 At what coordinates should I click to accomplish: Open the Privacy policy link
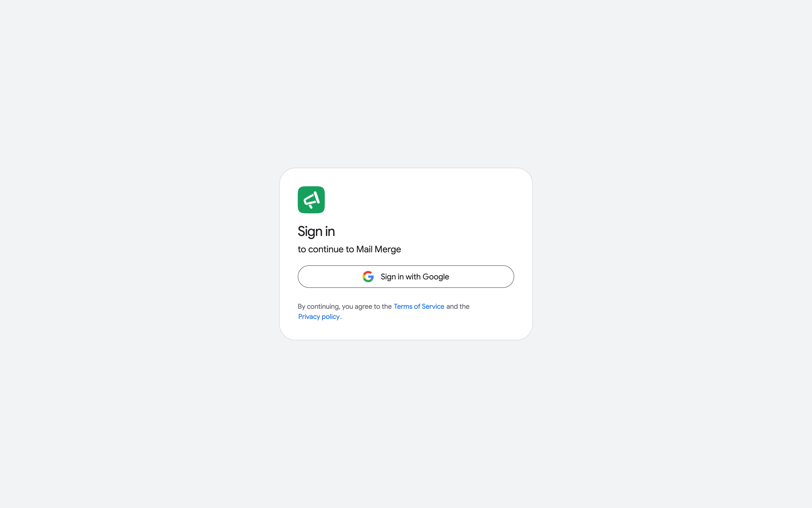(x=319, y=316)
